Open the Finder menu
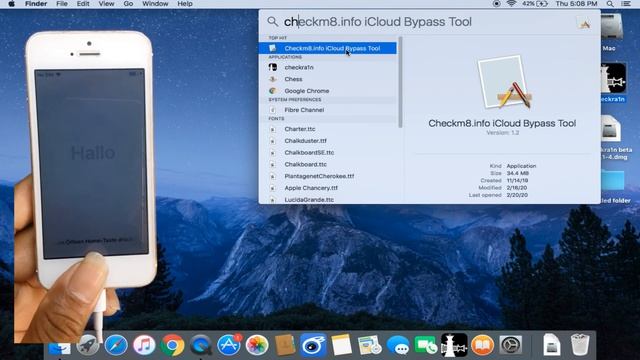Image resolution: width=640 pixels, height=360 pixels. pyautogui.click(x=36, y=4)
